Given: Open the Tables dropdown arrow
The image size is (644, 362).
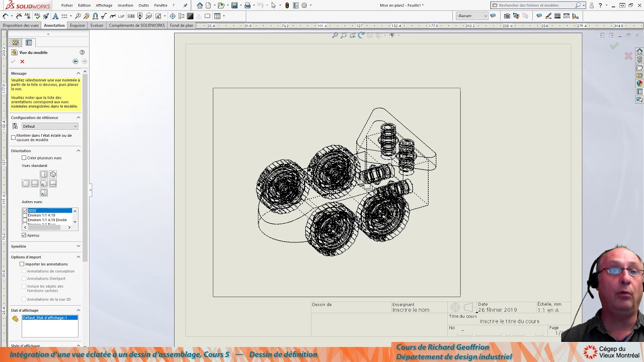Looking at the screenshot, I should [224, 16].
